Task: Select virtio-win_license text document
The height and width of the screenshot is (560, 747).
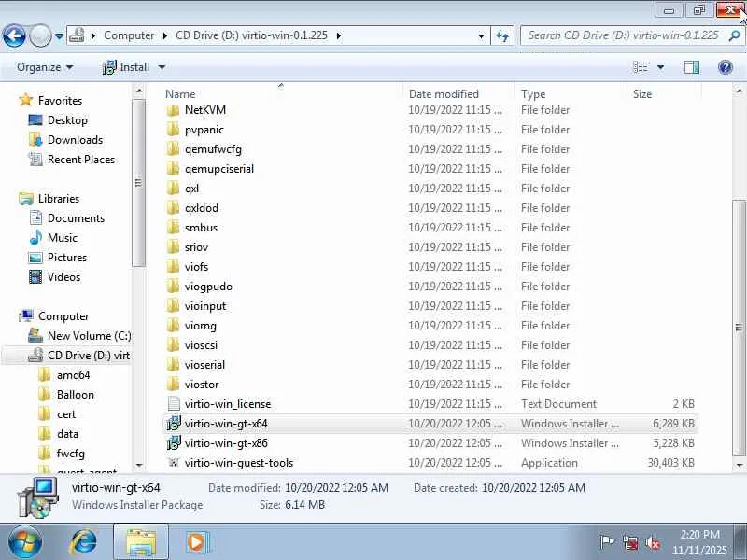Action: pyautogui.click(x=228, y=404)
